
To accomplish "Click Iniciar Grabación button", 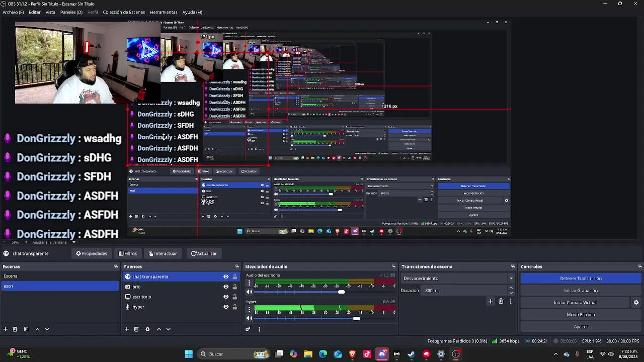I will [581, 291].
